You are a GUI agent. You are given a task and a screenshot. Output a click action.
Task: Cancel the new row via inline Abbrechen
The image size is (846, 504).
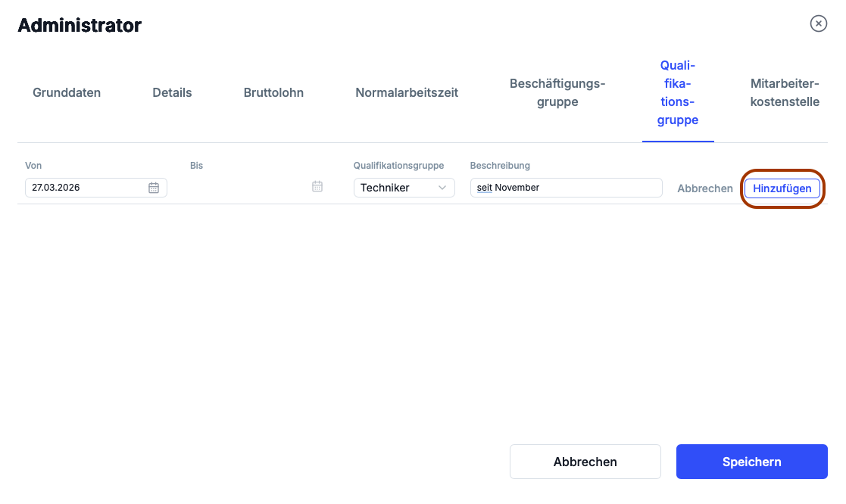pos(704,188)
